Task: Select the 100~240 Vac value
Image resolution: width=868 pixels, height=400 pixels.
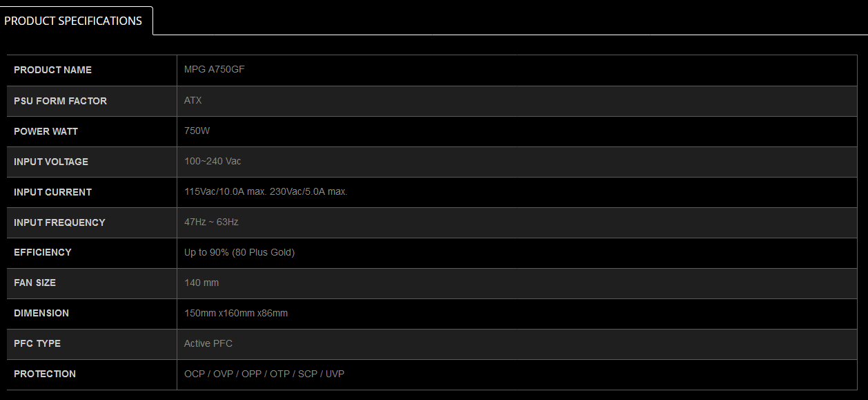Action: [213, 162]
